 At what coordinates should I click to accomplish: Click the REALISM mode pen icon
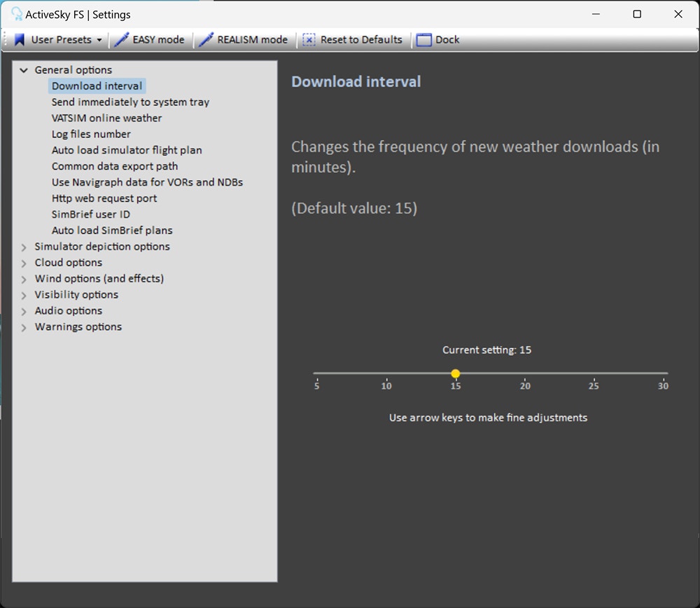click(206, 40)
